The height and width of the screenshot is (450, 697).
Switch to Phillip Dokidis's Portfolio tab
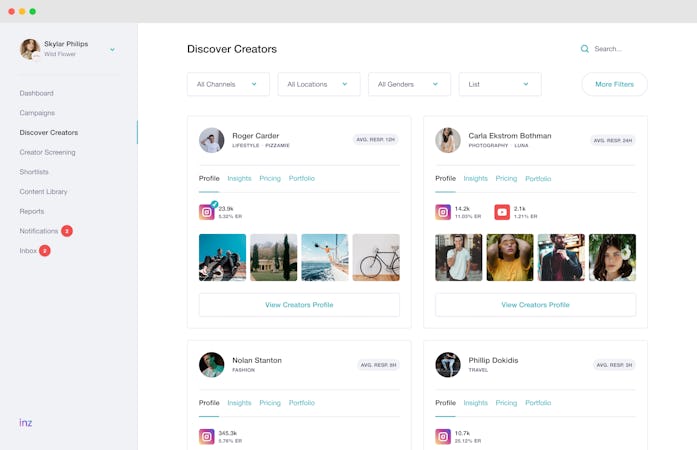pos(538,403)
